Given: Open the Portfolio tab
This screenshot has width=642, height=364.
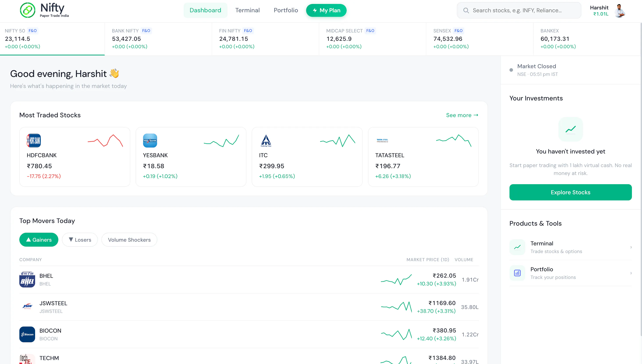Looking at the screenshot, I should click(286, 10).
